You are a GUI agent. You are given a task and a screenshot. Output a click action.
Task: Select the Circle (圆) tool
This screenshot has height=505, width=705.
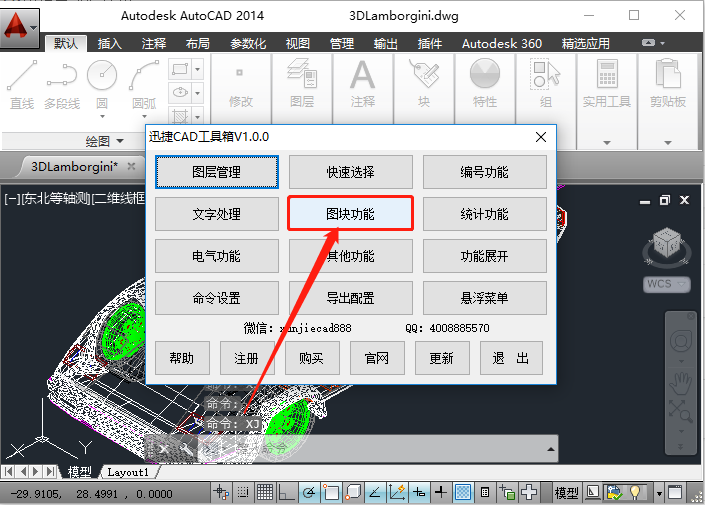point(102,84)
